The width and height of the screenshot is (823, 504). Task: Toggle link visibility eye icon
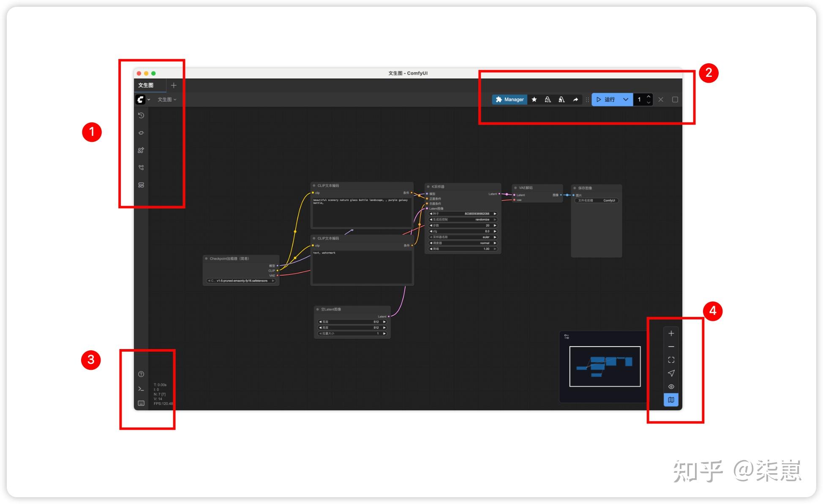point(671,387)
